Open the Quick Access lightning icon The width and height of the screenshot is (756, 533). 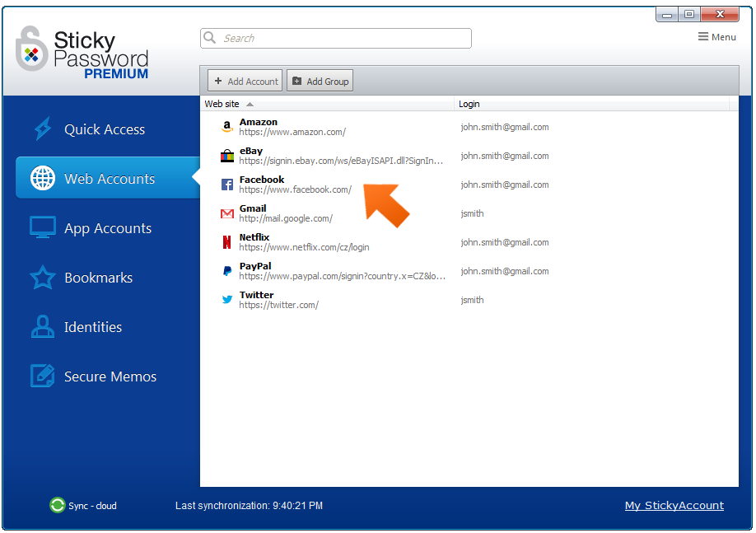(43, 129)
